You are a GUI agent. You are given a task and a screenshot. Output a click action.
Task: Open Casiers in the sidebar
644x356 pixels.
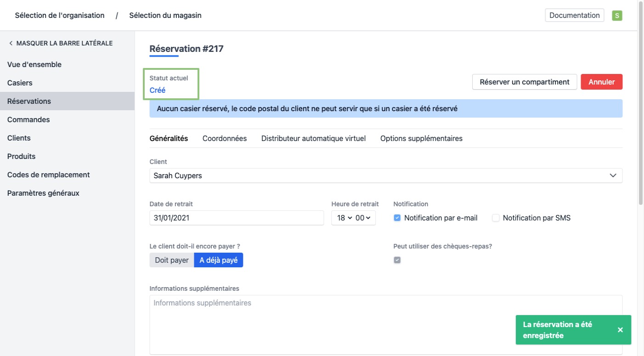click(20, 83)
